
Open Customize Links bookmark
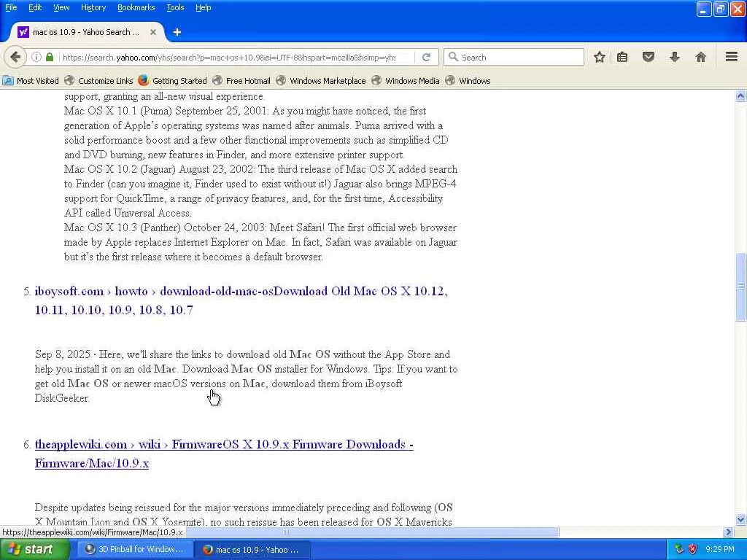coord(98,80)
